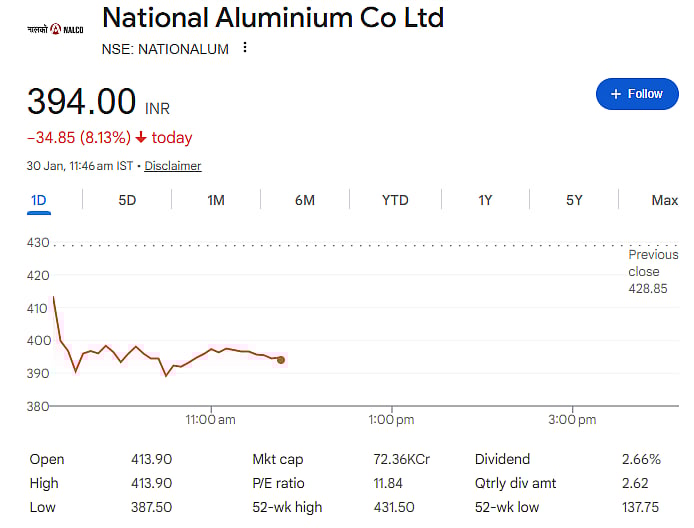This screenshot has height=528, width=694.
Task: Switch to the 5D chart range
Action: click(x=127, y=200)
